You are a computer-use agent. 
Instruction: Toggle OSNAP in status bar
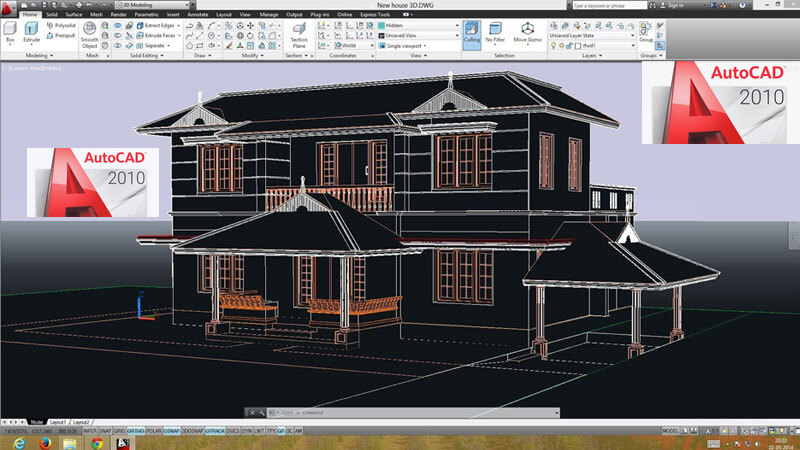tap(172, 431)
